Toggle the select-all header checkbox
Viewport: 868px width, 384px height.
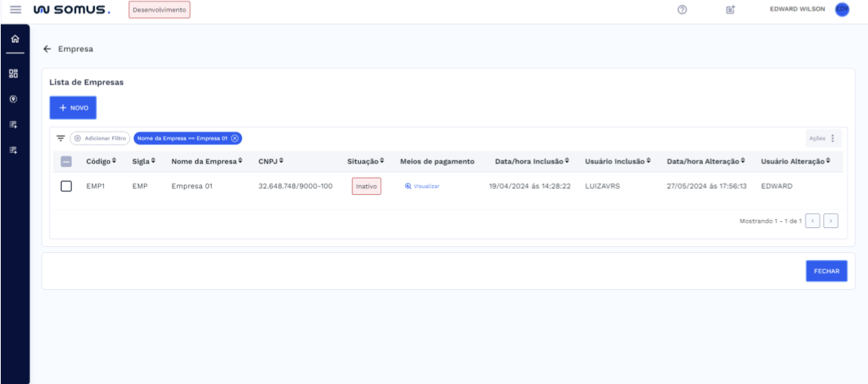pyautogui.click(x=66, y=162)
